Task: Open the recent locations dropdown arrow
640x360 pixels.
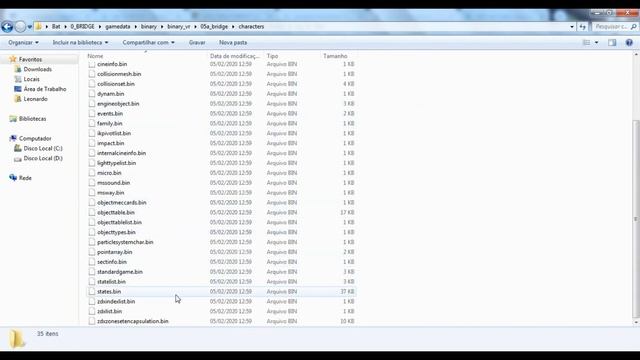Action: pos(29,27)
